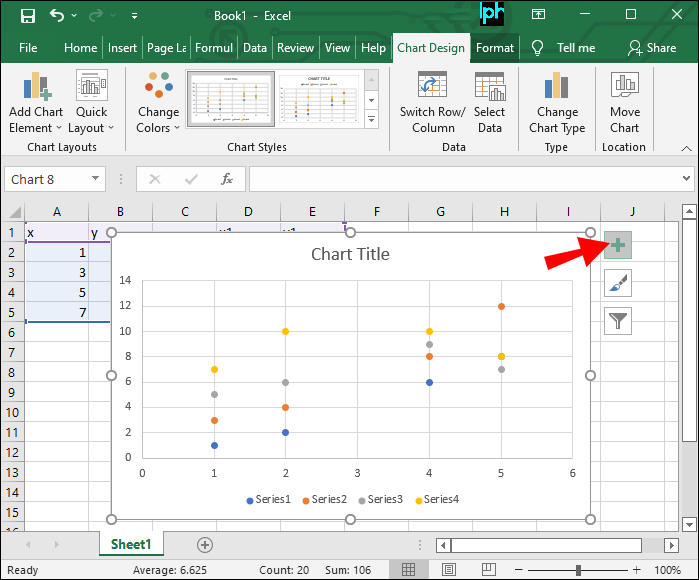Click the Move Chart icon

tap(624, 88)
